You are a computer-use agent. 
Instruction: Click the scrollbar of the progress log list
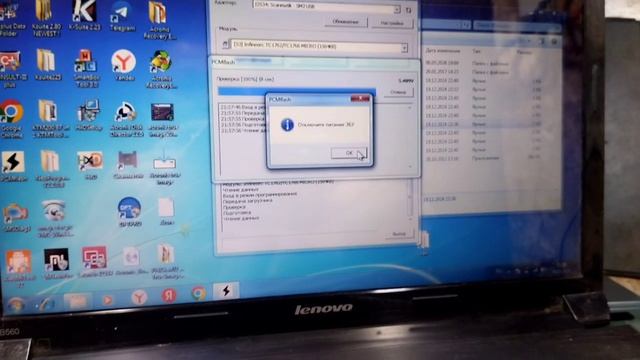coord(410,137)
